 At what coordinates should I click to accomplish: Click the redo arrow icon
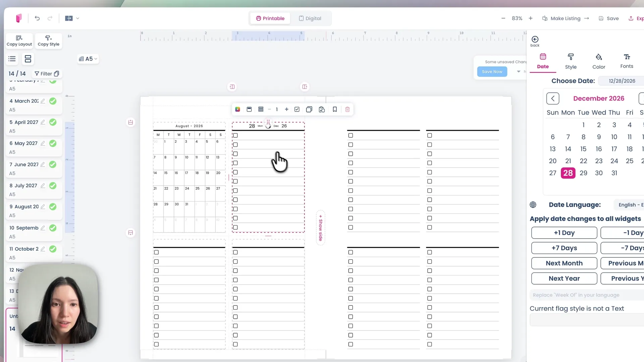coord(50,18)
